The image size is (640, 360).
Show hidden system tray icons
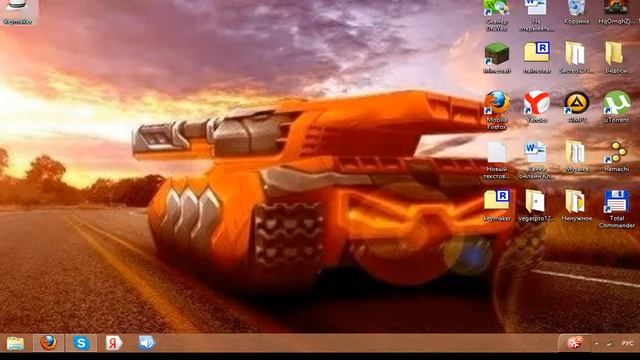coord(597,344)
